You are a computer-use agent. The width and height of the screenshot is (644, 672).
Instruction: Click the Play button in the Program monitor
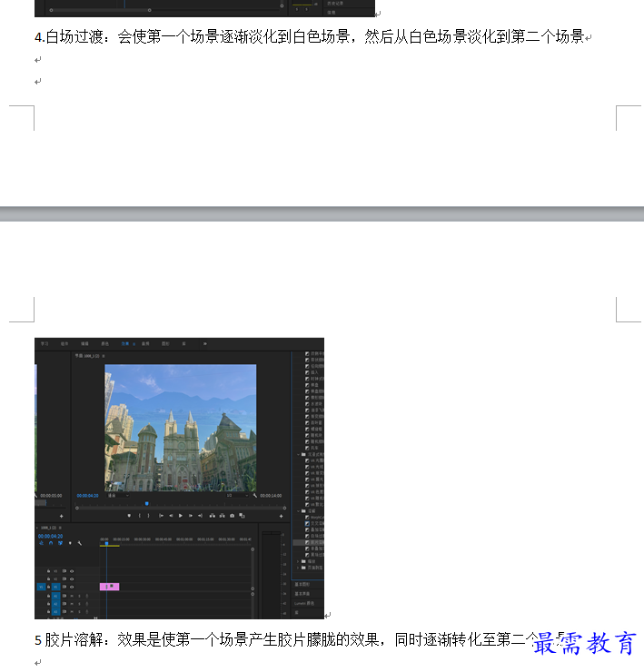(x=181, y=516)
